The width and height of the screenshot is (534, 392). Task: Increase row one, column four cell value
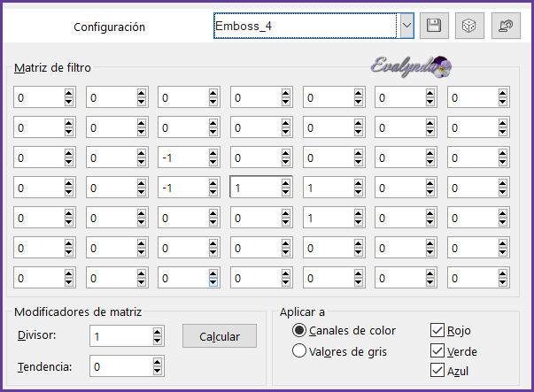click(286, 93)
